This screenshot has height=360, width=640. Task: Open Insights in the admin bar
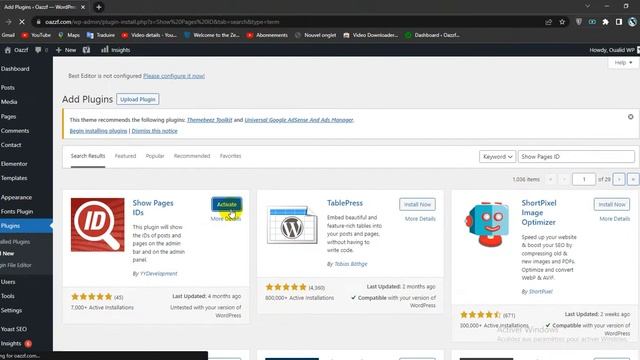pos(116,50)
